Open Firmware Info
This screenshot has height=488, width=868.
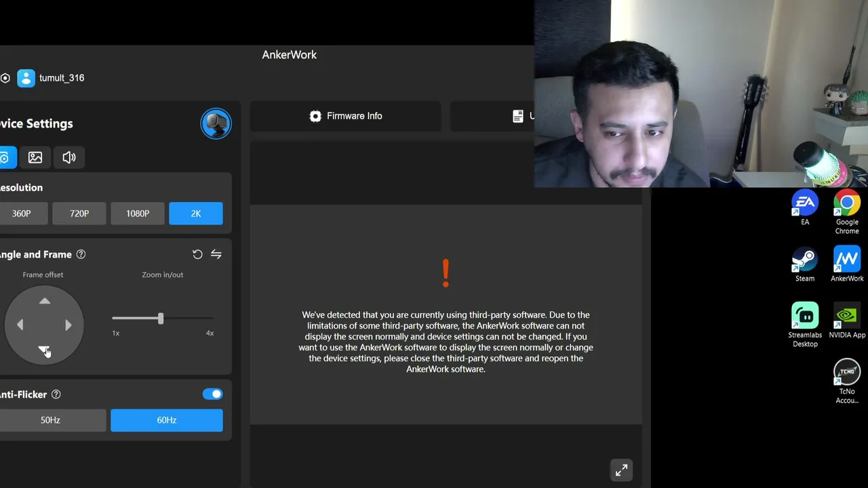[346, 116]
